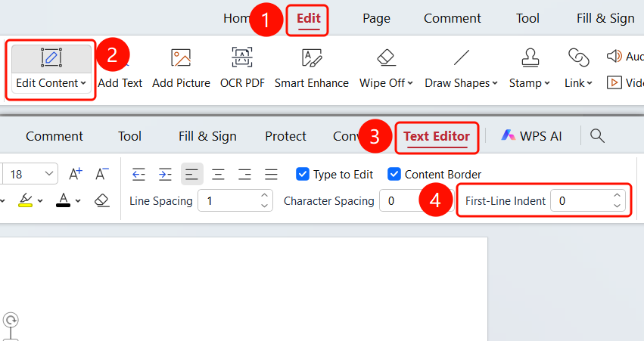Open the Edit Content dropdown arrow
Image resolution: width=644 pixels, height=341 pixels.
pos(83,83)
